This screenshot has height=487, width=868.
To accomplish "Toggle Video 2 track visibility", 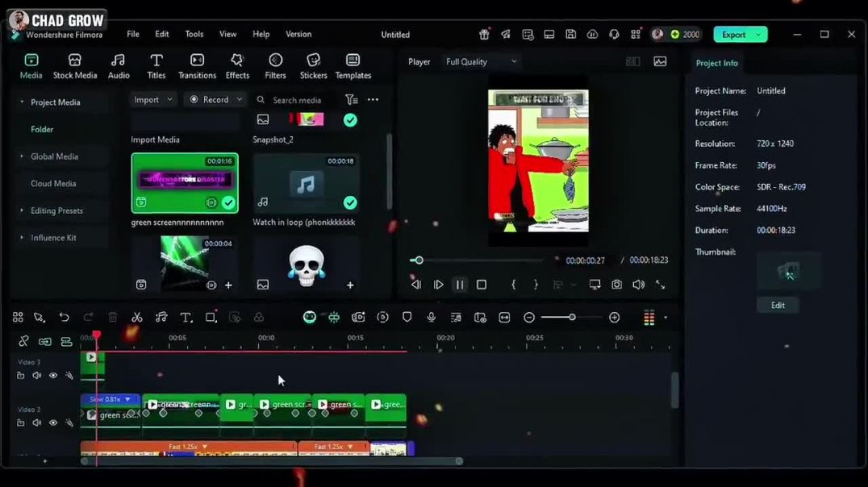I will pyautogui.click(x=53, y=422).
